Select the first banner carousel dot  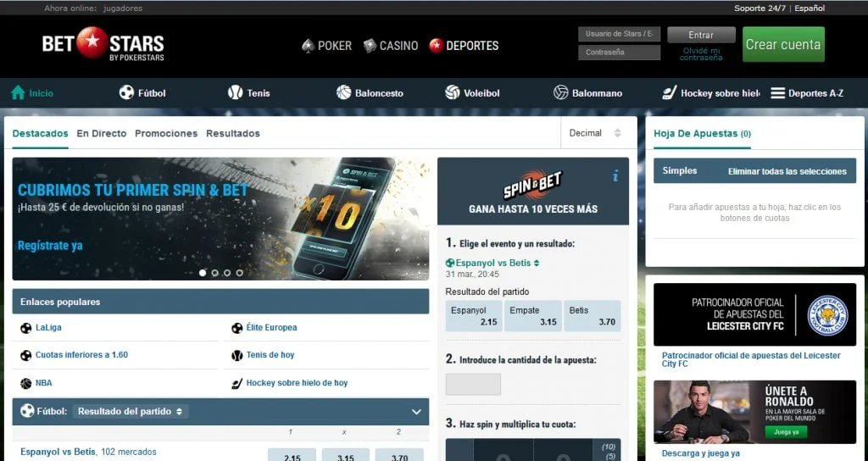[203, 273]
